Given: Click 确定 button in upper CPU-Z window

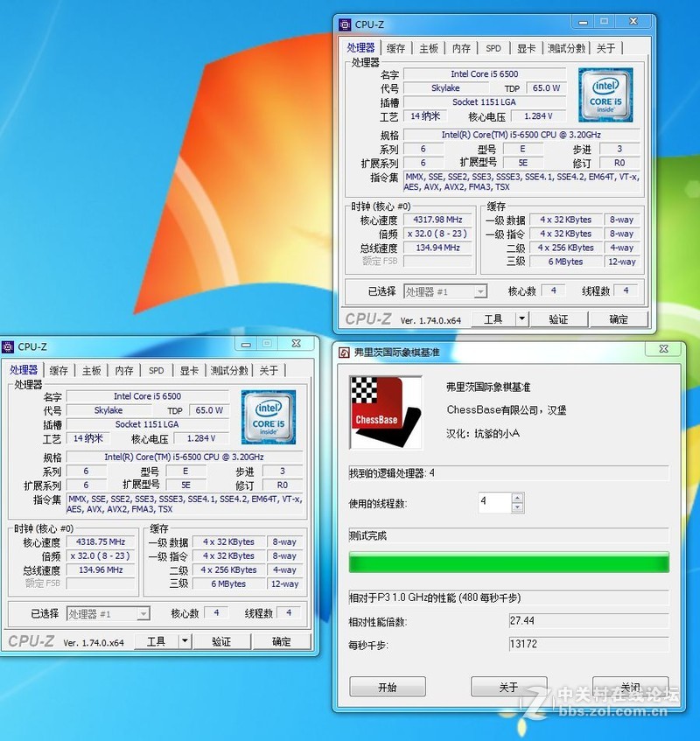Looking at the screenshot, I should pos(619,319).
